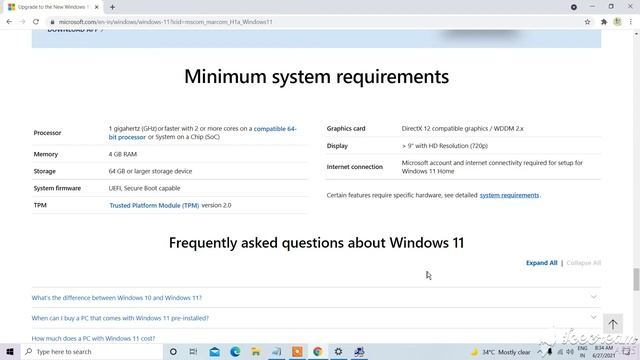The width and height of the screenshot is (640, 360).
Task: Open the notification center icon
Action: [x=627, y=352]
